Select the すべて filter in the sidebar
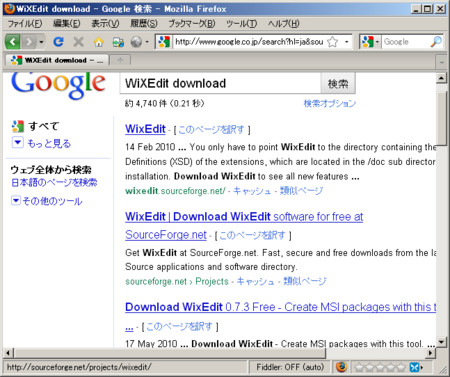The width and height of the screenshot is (450, 377). pos(44,126)
